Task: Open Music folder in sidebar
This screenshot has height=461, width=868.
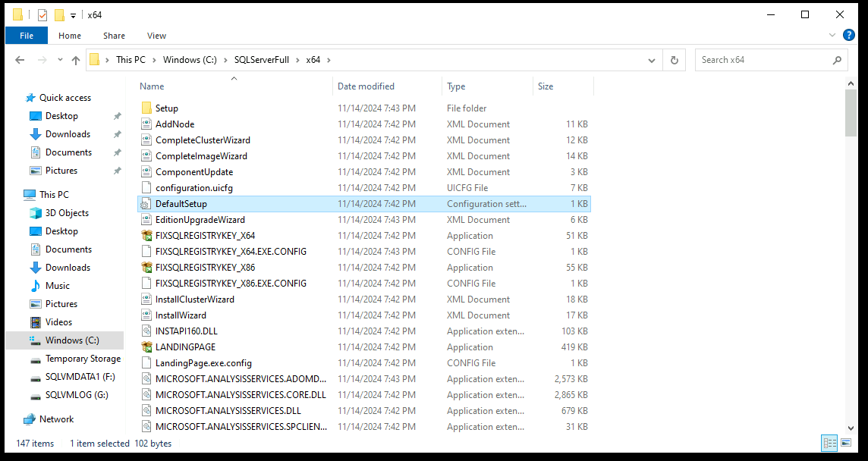Action: click(x=58, y=286)
